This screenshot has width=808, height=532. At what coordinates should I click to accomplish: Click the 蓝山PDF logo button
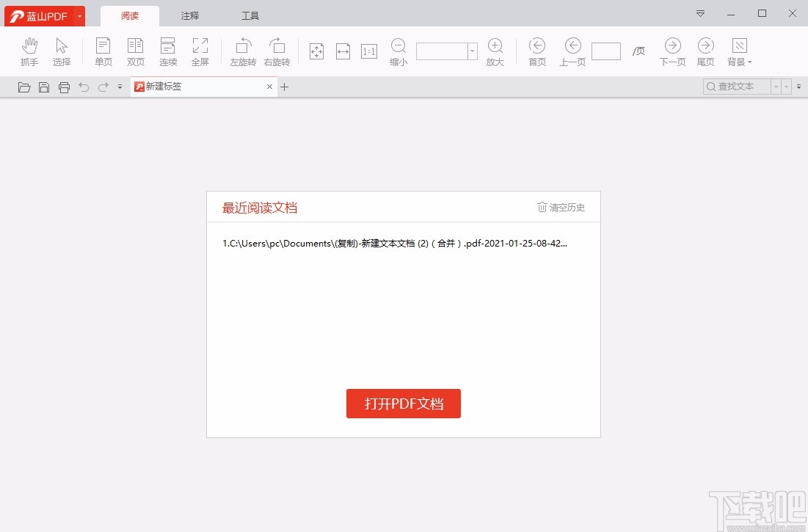point(39,16)
